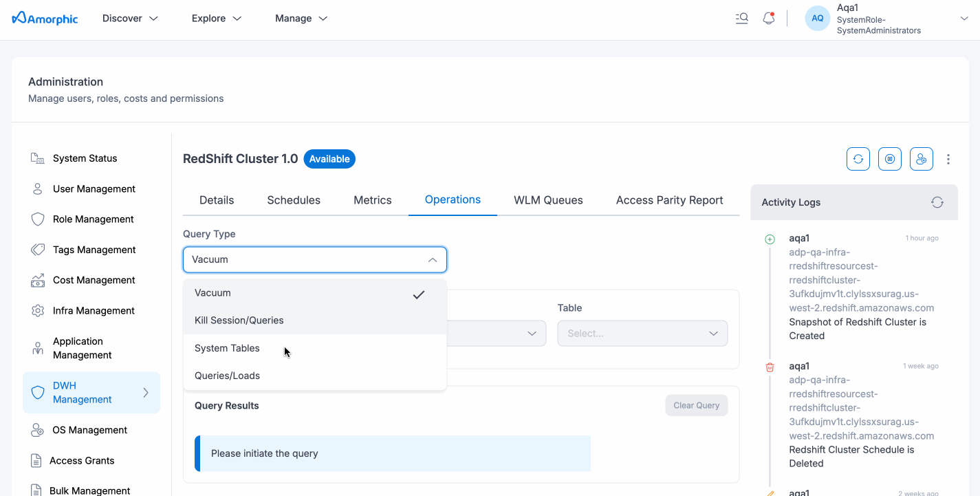The width and height of the screenshot is (980, 496).
Task: Click the cluster users settings icon button
Action: coord(922,159)
